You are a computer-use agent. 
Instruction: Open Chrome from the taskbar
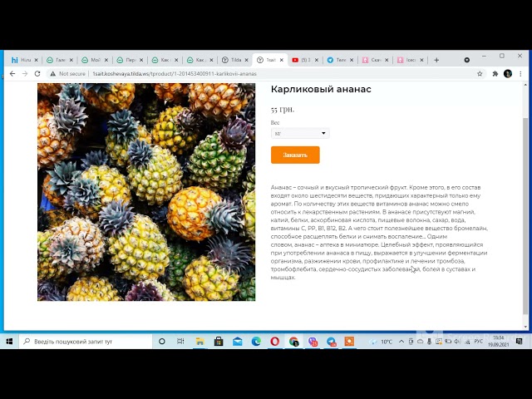tap(293, 342)
